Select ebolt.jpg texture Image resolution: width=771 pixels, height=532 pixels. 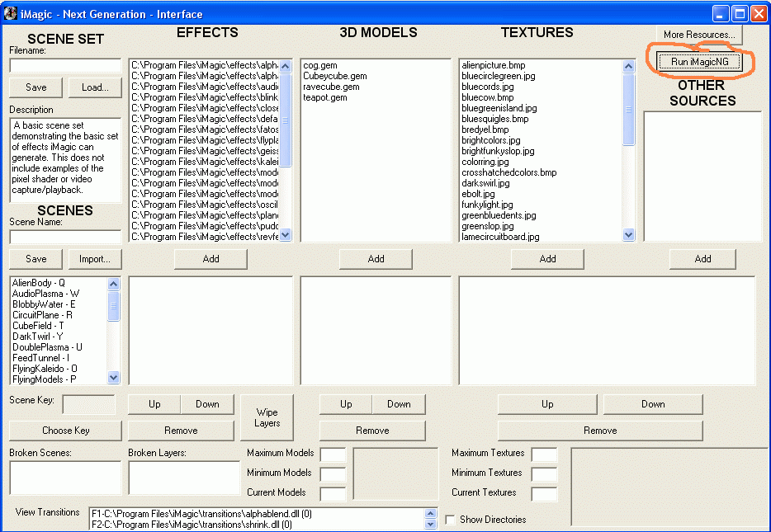pos(478,195)
